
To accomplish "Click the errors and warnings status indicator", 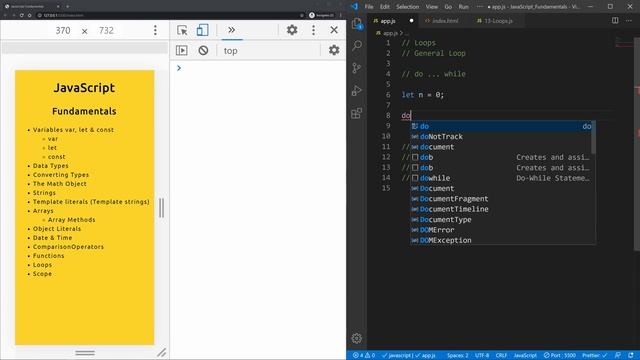I will (x=364, y=356).
